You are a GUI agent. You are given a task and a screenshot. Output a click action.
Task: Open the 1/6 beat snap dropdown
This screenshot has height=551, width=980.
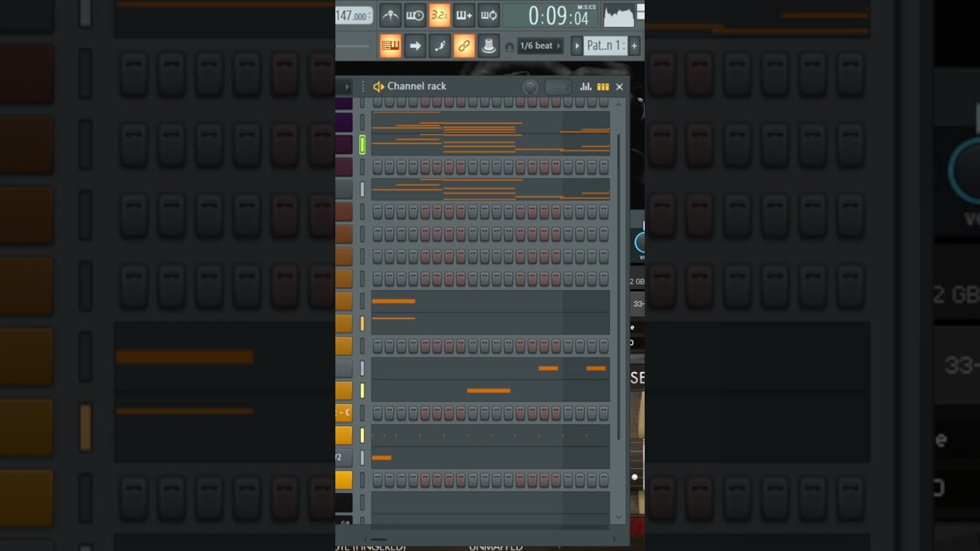click(x=541, y=46)
